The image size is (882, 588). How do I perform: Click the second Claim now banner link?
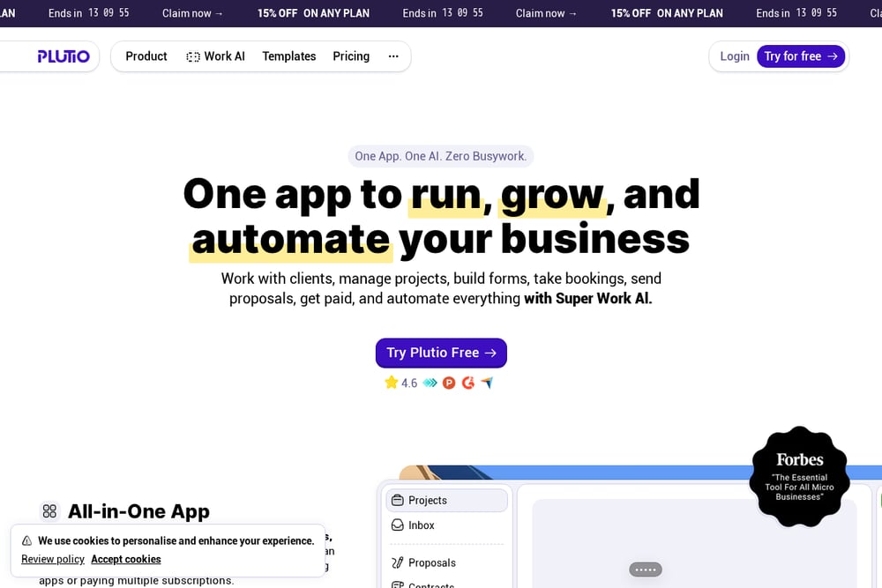[546, 13]
